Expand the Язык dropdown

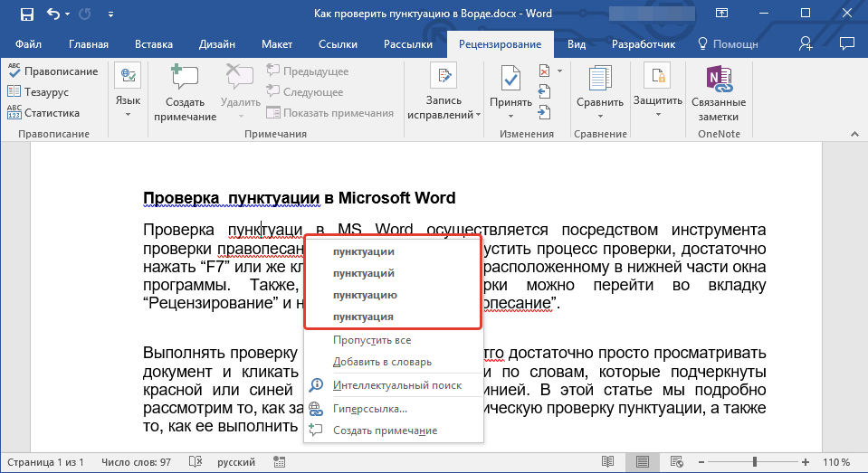128,114
